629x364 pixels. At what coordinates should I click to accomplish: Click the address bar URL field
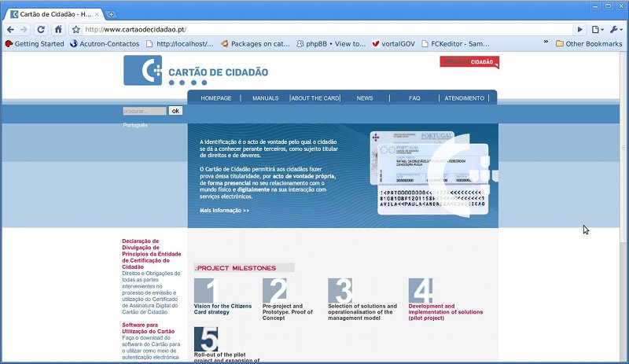click(327, 30)
